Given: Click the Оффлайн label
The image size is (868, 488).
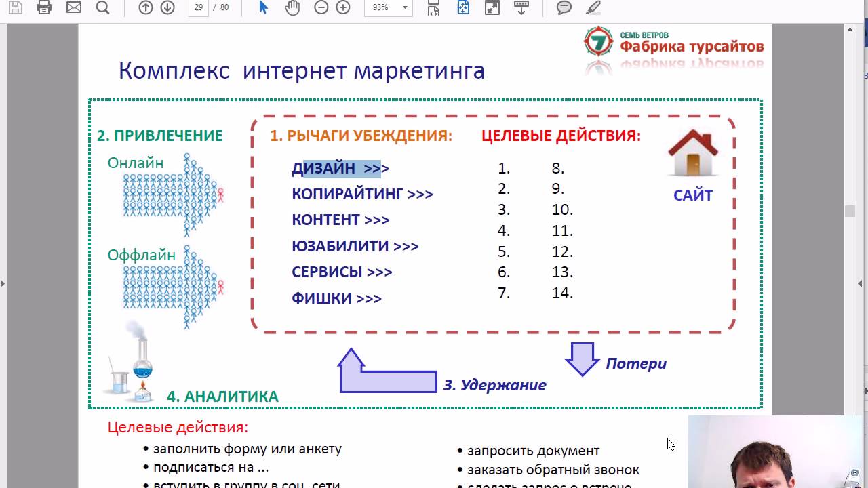Looking at the screenshot, I should tap(141, 256).
